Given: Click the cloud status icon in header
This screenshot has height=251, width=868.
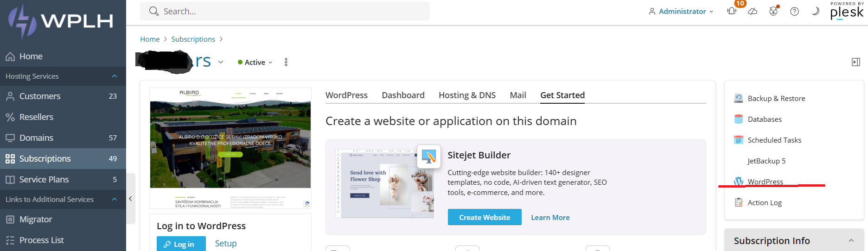Looking at the screenshot, I should [753, 11].
